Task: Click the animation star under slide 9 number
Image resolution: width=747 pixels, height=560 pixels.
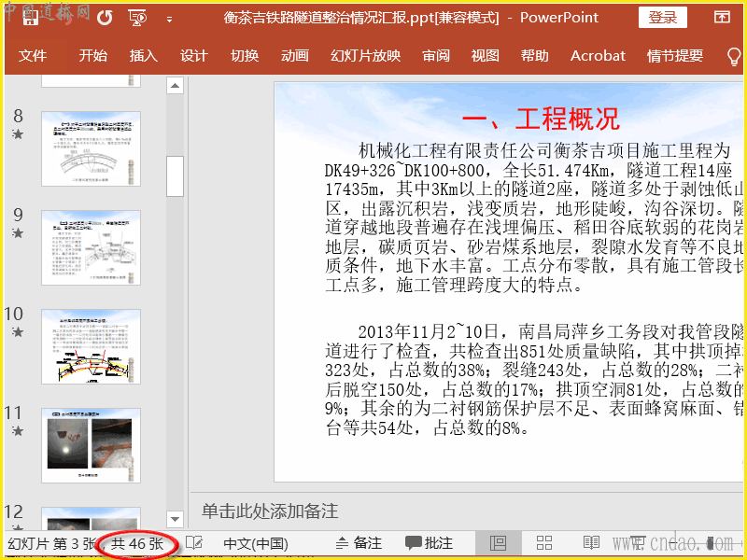Action: click(x=18, y=232)
